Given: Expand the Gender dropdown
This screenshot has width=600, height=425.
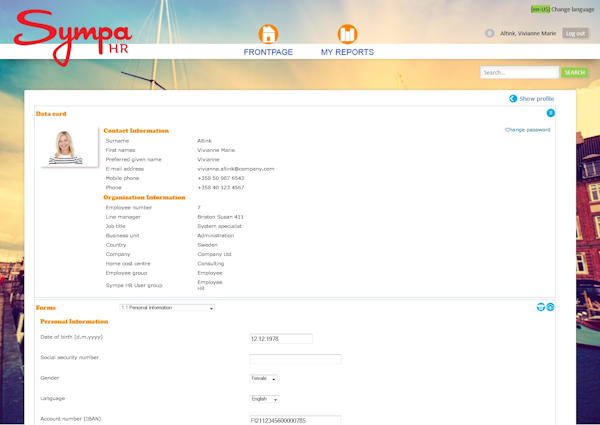Looking at the screenshot, I should pyautogui.click(x=264, y=379).
